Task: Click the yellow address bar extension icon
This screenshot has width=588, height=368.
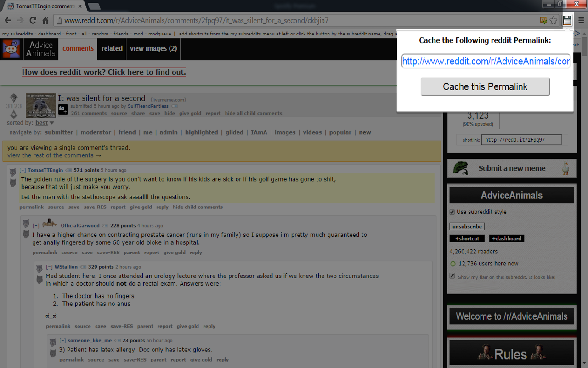Action: coord(544,20)
